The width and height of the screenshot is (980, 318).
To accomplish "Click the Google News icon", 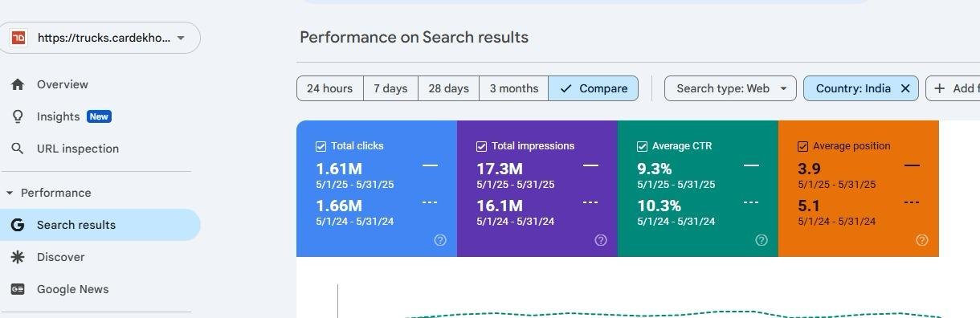I will (18, 289).
